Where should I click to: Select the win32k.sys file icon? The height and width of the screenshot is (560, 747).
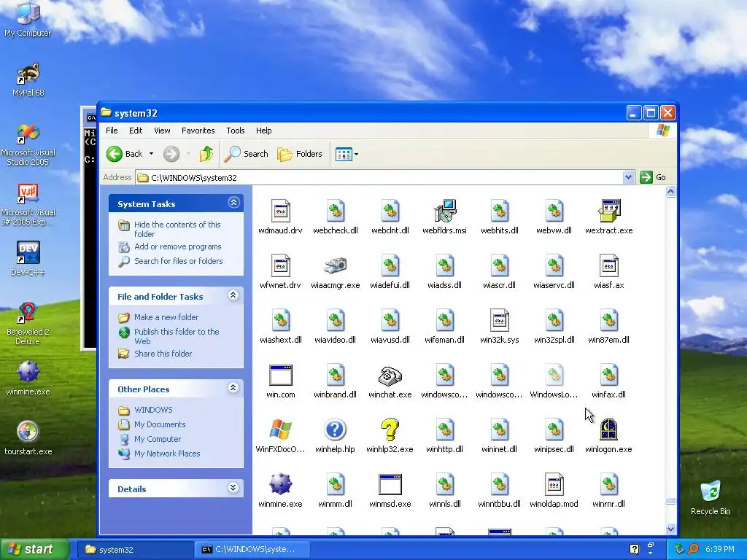tap(499, 320)
